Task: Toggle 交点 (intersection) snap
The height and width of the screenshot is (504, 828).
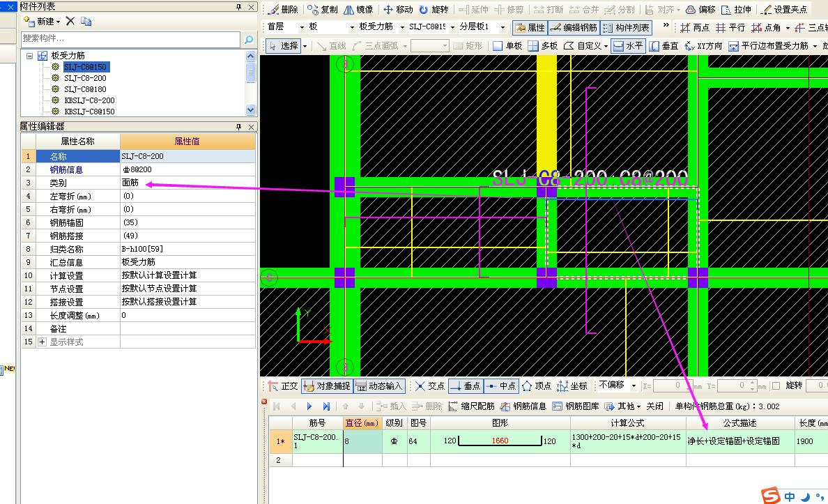Action: (x=430, y=386)
